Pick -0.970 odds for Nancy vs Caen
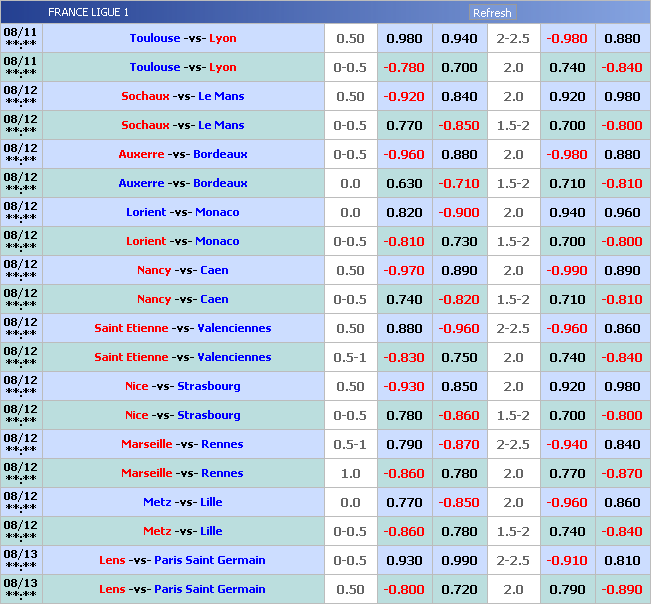Screen dimensions: 651x604 (404, 271)
